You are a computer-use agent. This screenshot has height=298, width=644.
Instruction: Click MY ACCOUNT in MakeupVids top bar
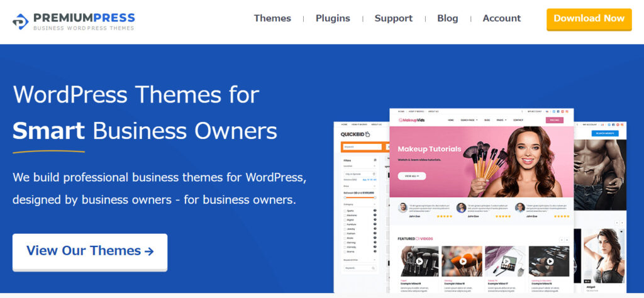tap(535, 111)
